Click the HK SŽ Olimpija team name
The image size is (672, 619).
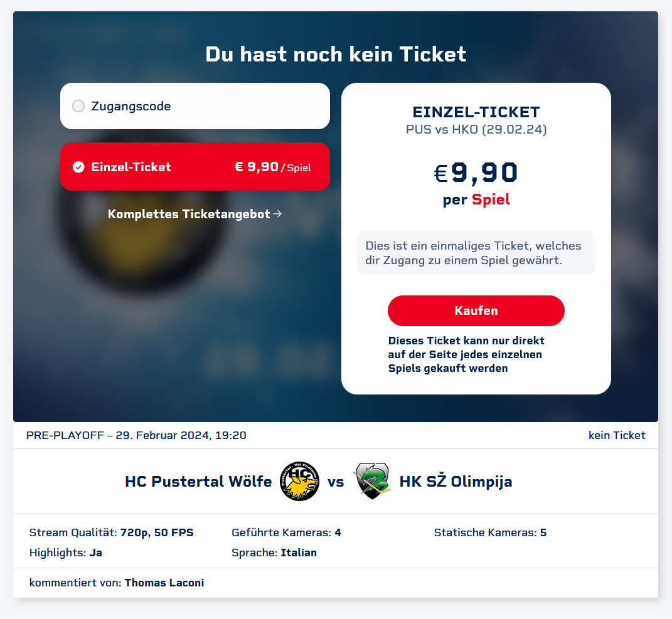[456, 482]
